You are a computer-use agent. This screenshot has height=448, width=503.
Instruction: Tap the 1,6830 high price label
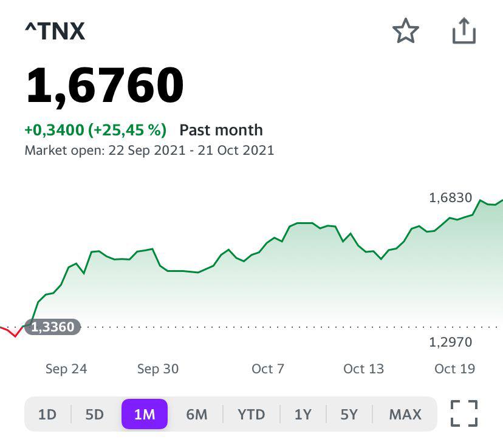(x=450, y=197)
